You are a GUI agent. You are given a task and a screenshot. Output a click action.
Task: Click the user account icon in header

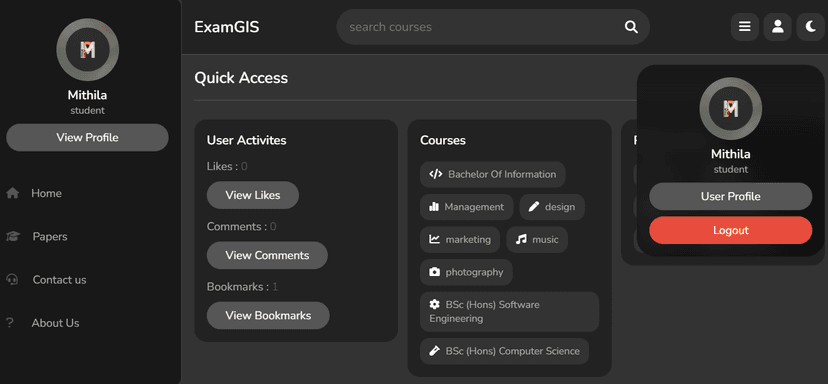tap(777, 27)
